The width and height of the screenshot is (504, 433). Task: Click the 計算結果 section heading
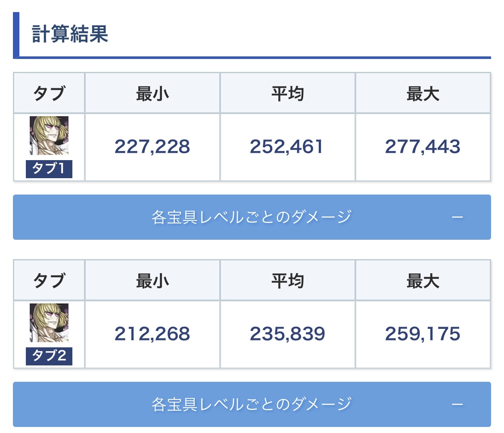click(70, 34)
